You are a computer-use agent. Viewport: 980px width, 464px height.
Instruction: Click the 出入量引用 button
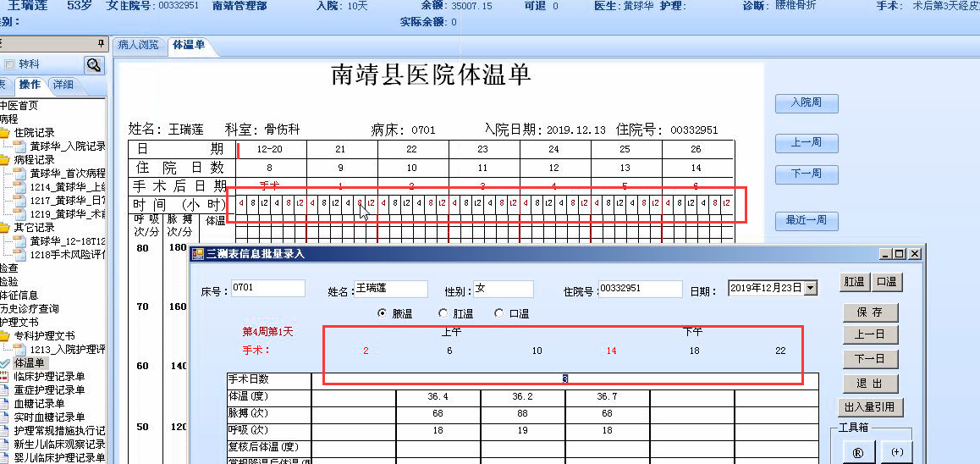[x=870, y=408]
